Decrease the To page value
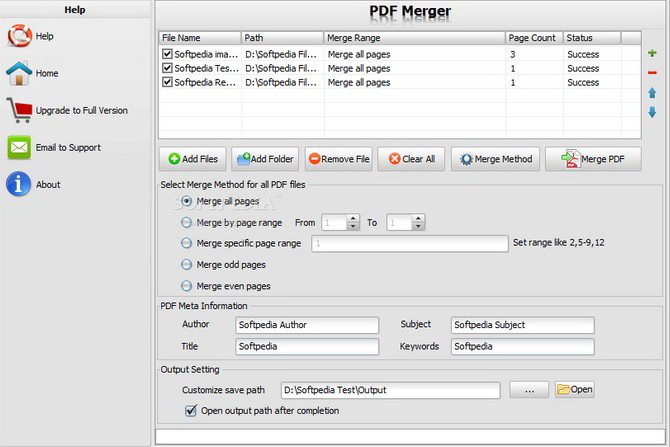Image resolution: width=670 pixels, height=447 pixels. [x=418, y=226]
